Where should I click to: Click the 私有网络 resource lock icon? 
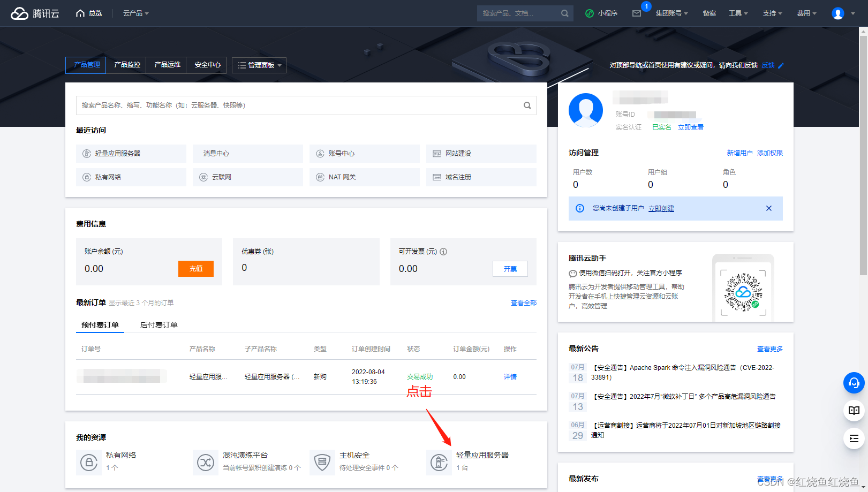(89, 462)
